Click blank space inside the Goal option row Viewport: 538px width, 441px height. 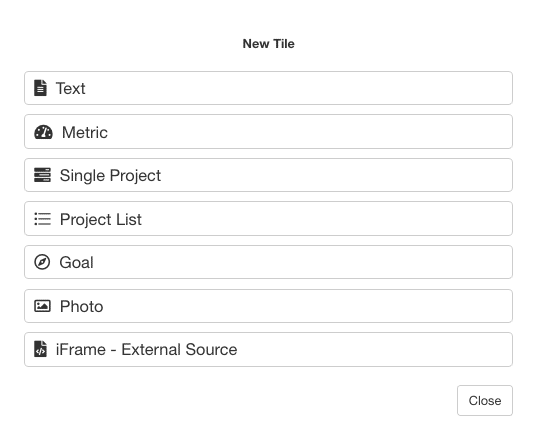coord(302,262)
